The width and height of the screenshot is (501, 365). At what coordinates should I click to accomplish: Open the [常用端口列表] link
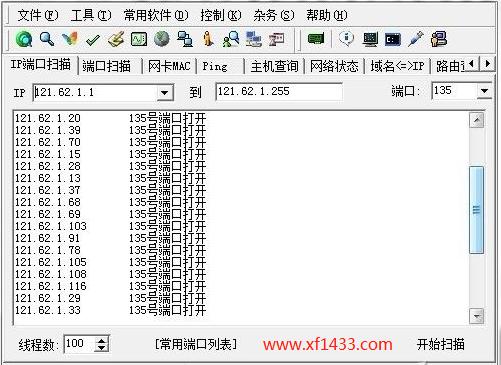[x=196, y=344]
